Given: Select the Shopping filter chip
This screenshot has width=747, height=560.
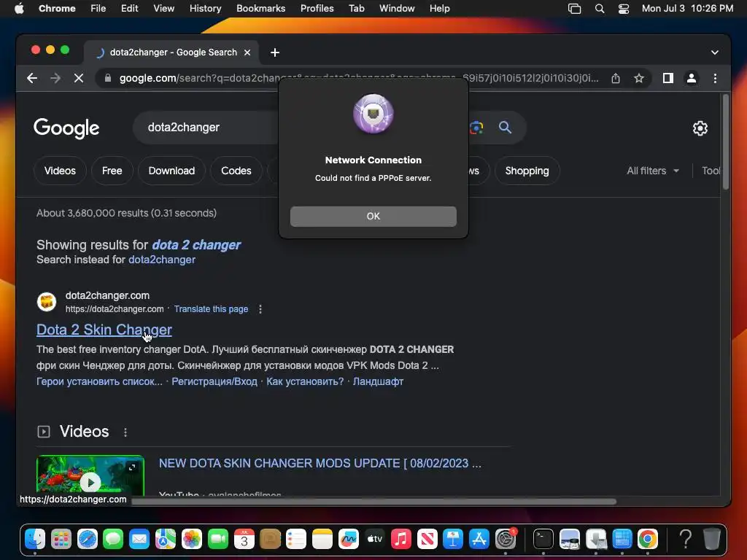Looking at the screenshot, I should [527, 171].
